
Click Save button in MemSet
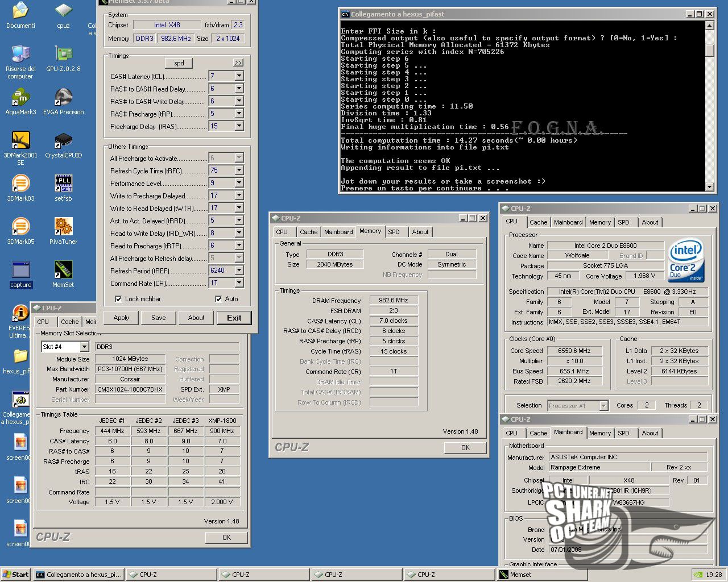(x=159, y=318)
